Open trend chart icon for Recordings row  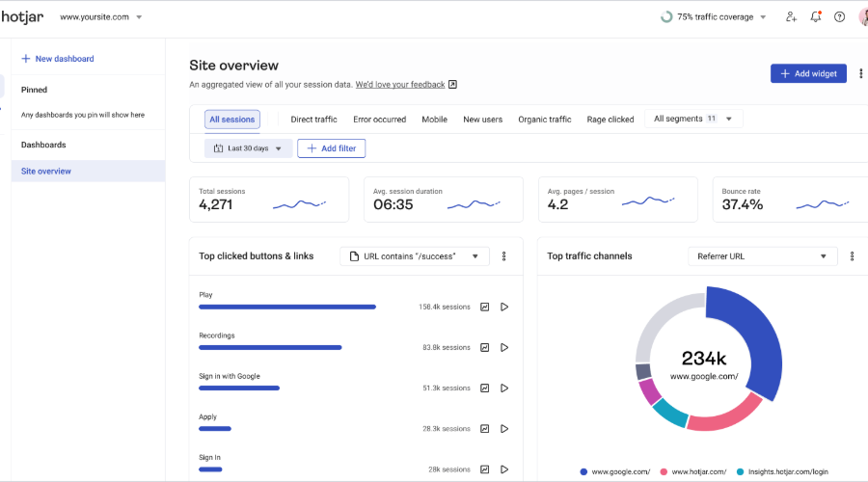[x=485, y=347]
